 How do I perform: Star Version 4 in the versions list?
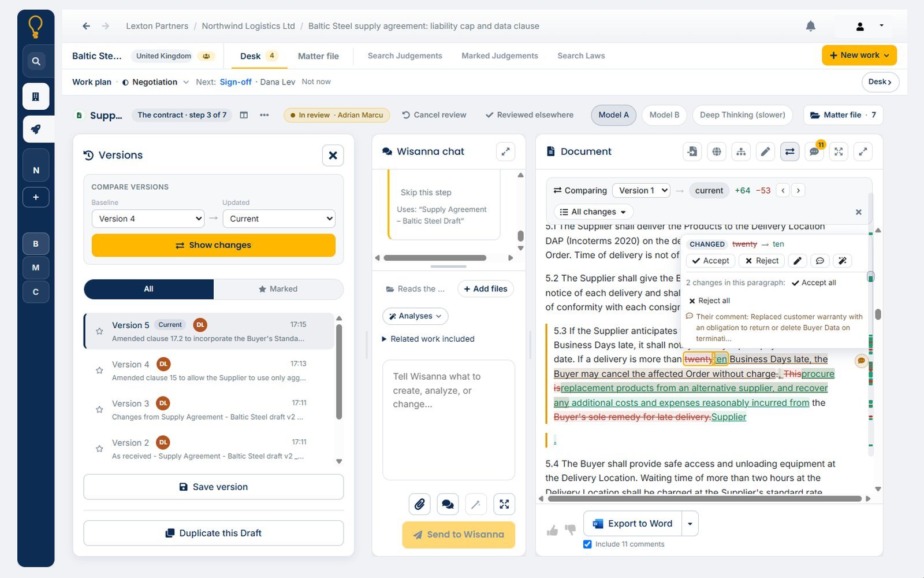click(99, 370)
